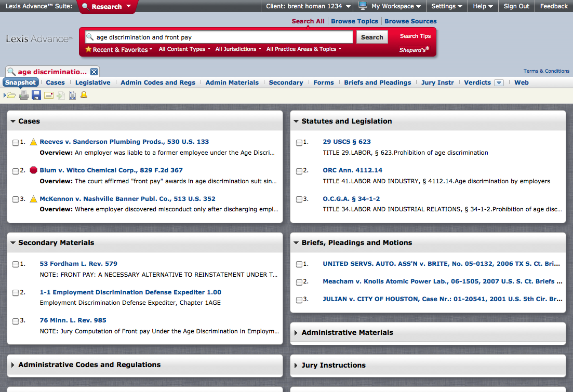The image size is (573, 392).
Task: Save results with the floppy disk icon
Action: click(36, 96)
